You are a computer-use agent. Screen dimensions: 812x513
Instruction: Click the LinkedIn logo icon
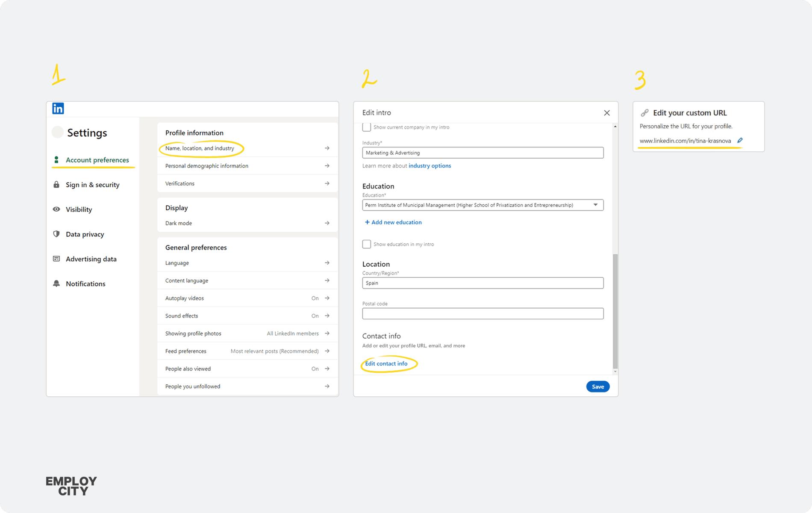(58, 109)
